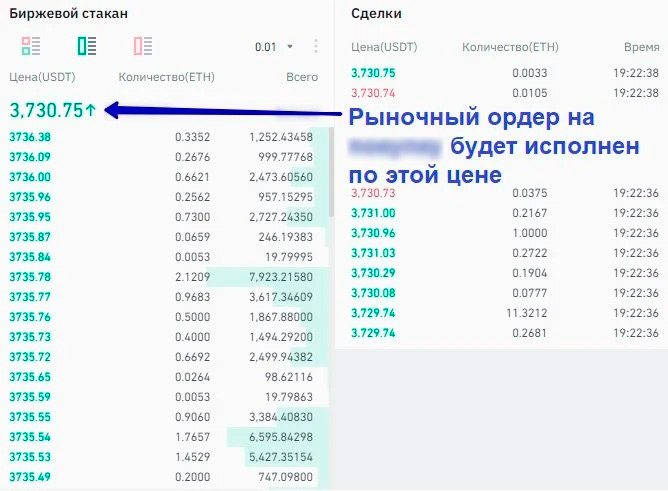
Task: Click the Количество(ETH) header in order book
Action: point(167,77)
